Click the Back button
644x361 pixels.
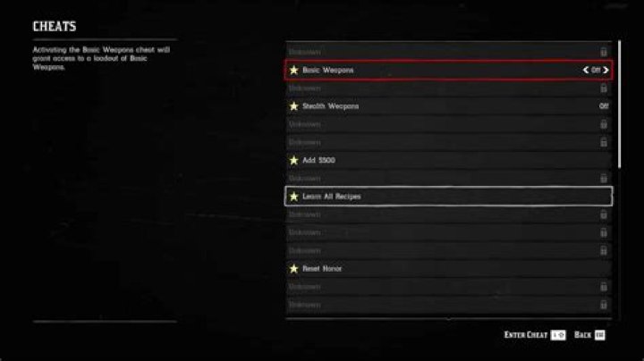(x=589, y=335)
